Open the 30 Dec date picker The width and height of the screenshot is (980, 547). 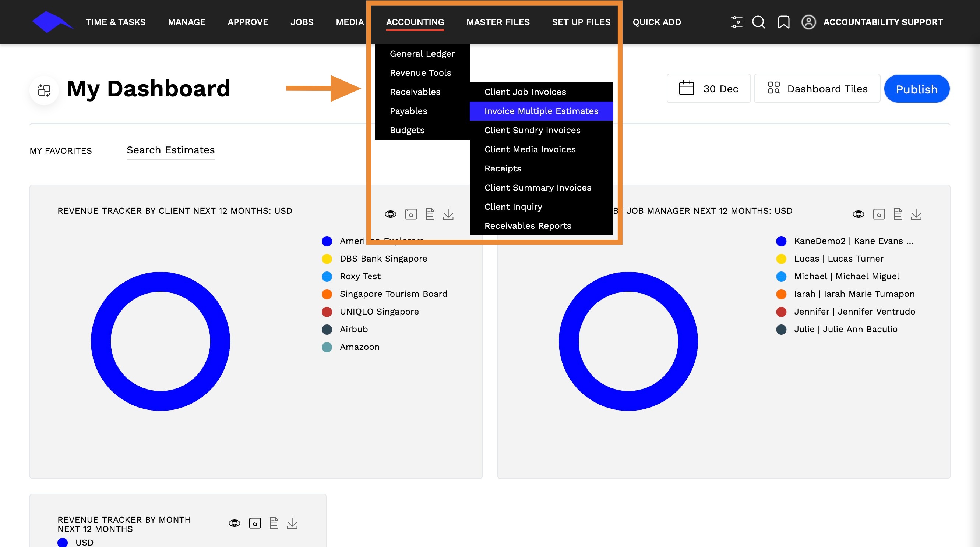[708, 89]
